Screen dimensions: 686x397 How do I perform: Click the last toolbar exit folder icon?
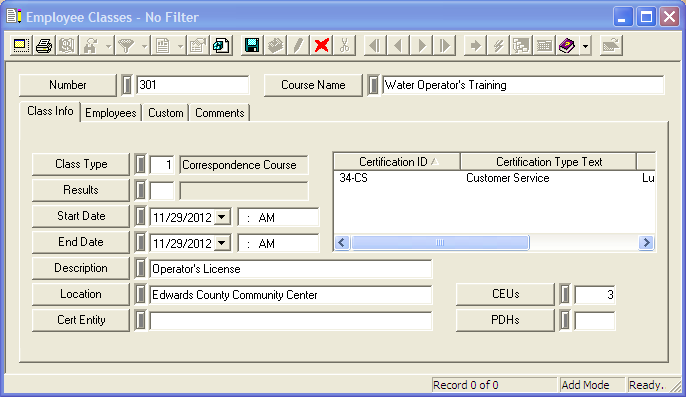(x=611, y=45)
